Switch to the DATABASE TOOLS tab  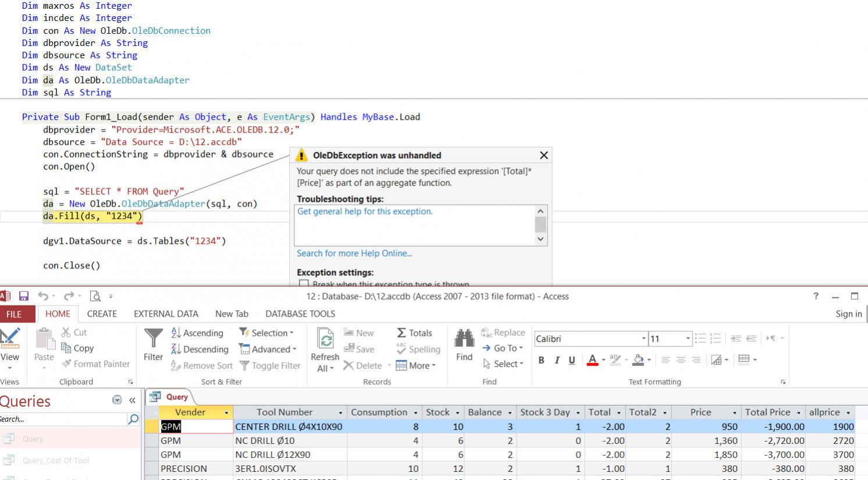pyautogui.click(x=300, y=314)
